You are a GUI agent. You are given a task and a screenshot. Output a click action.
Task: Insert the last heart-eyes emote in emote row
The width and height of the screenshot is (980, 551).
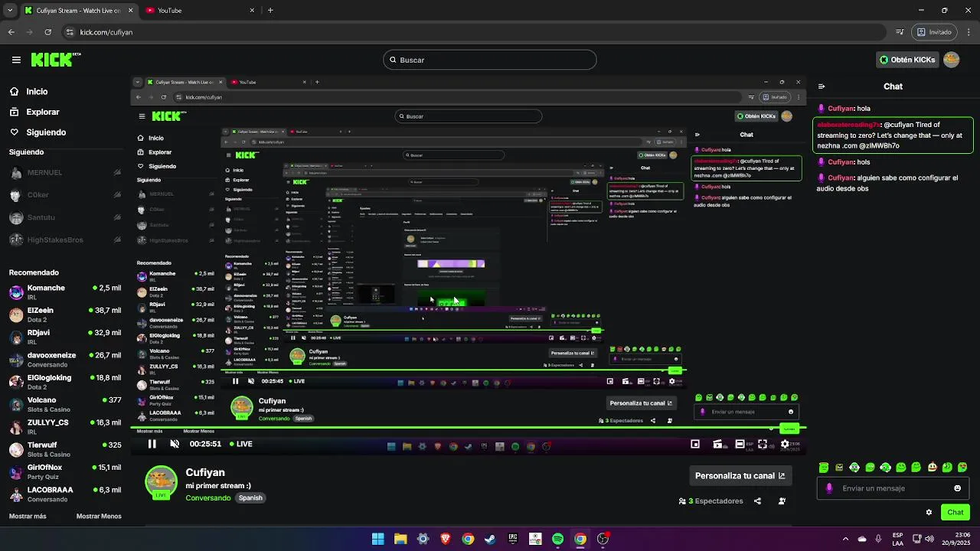963,468
